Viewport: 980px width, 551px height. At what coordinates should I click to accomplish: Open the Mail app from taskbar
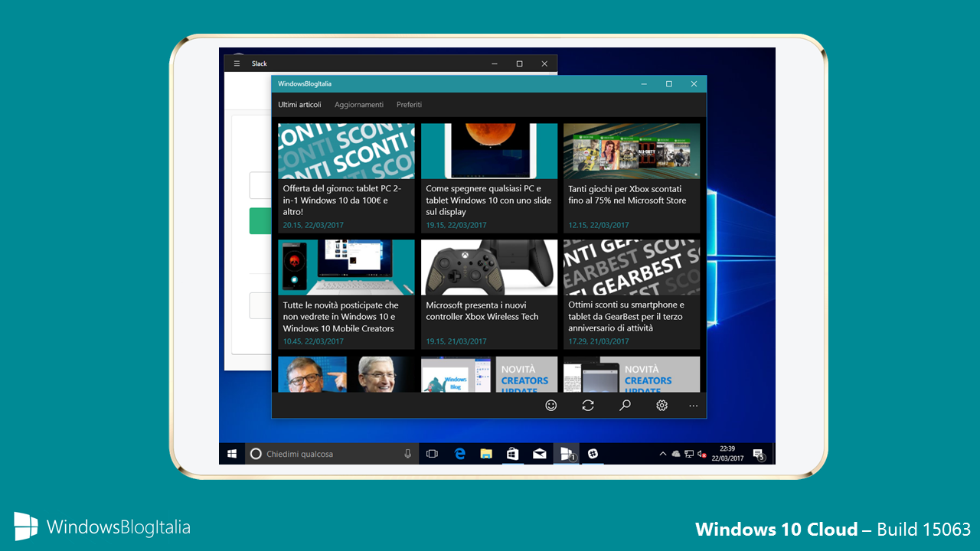[540, 454]
